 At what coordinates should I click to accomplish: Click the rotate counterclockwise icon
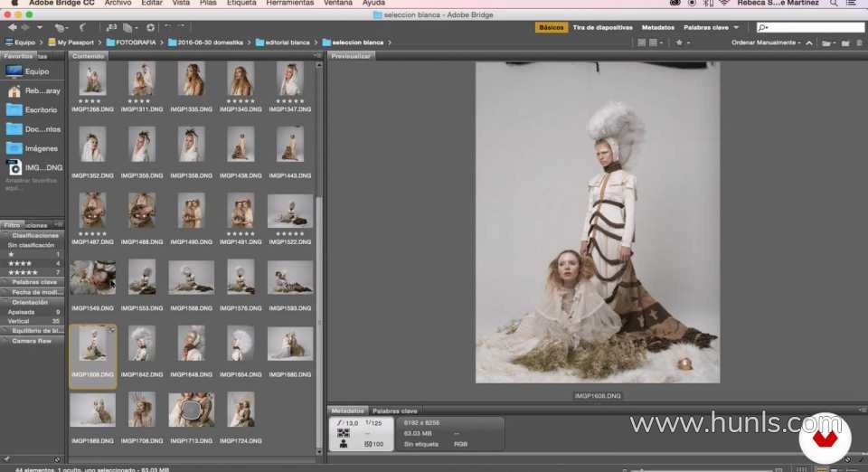tap(168, 28)
